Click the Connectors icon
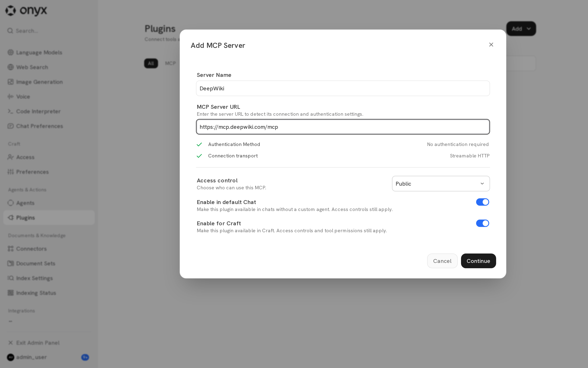Viewport: 588px width, 368px height. 10,248
